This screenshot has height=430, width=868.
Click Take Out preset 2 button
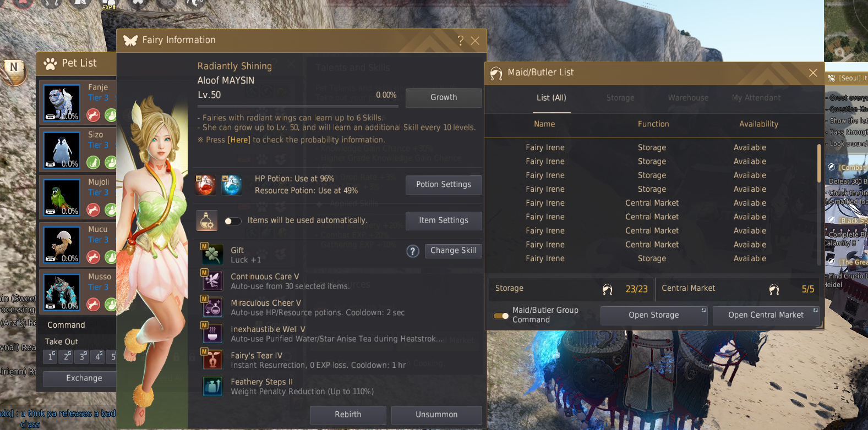(67, 357)
